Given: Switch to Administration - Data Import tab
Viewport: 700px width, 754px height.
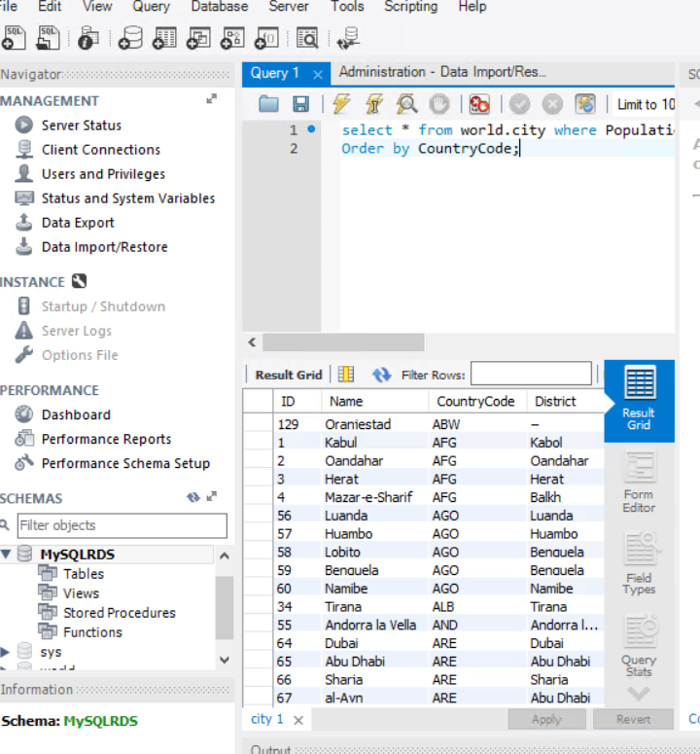Looking at the screenshot, I should pos(442,72).
